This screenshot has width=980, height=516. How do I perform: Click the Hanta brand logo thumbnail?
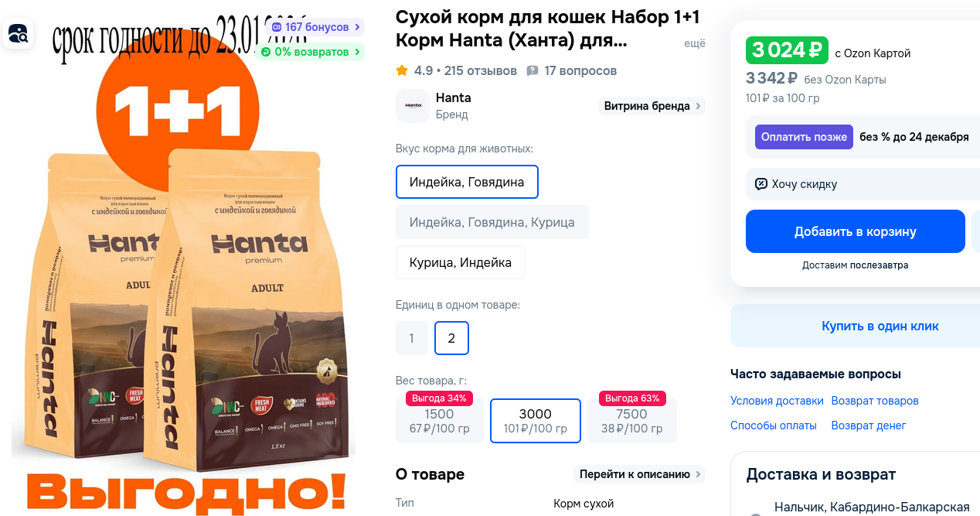click(413, 106)
